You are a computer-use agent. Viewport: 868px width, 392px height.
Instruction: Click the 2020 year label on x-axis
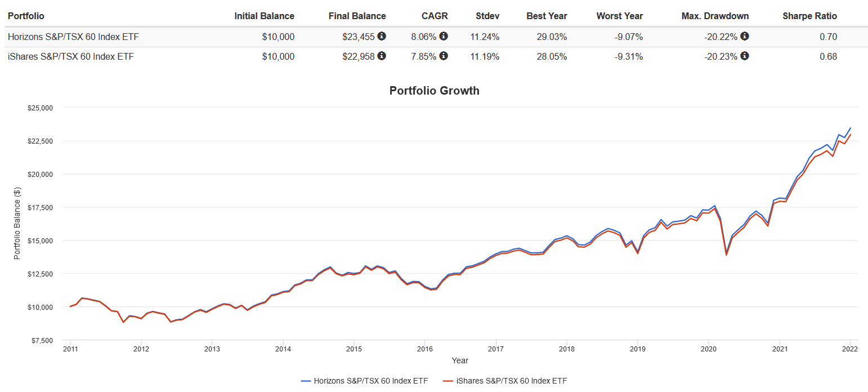coord(708,349)
